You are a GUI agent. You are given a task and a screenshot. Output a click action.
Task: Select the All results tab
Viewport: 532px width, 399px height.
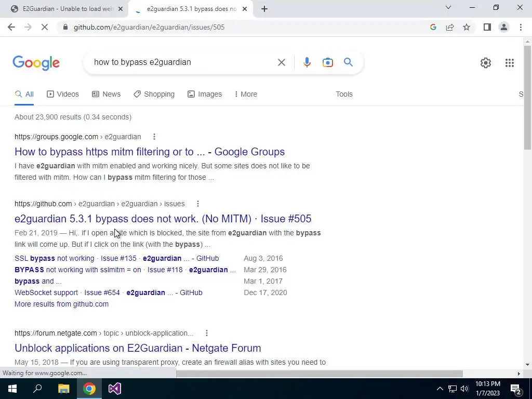pos(24,95)
